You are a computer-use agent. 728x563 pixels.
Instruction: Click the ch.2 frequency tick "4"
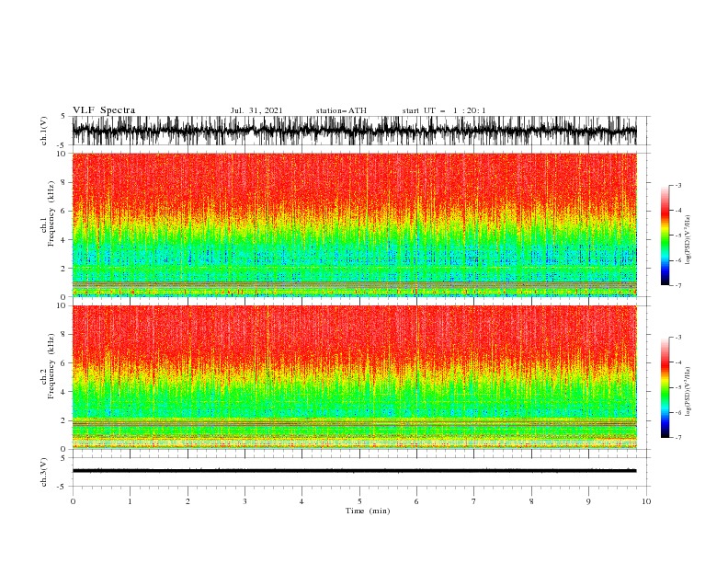click(63, 392)
